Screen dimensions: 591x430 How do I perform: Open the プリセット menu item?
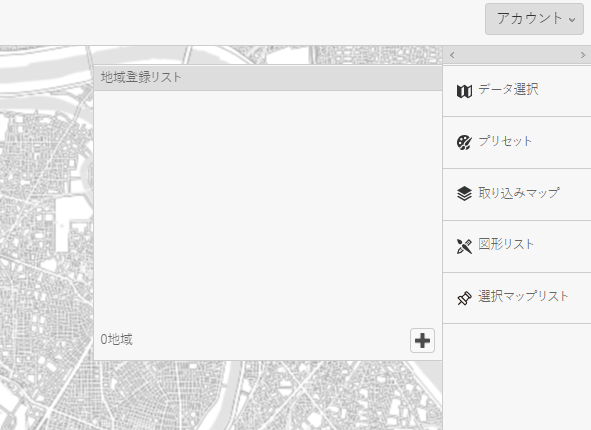coord(517,142)
